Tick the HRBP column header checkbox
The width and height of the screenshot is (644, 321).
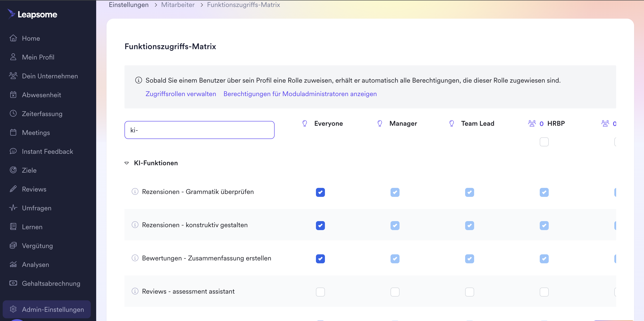coord(544,142)
